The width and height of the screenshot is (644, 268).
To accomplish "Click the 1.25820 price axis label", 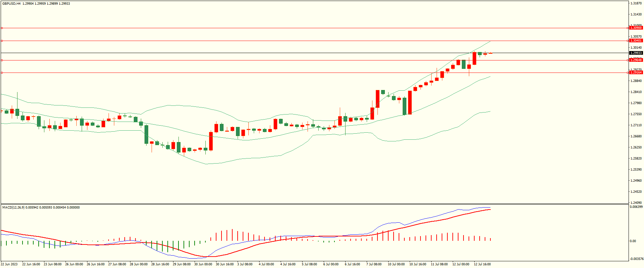I will click(x=636, y=159).
